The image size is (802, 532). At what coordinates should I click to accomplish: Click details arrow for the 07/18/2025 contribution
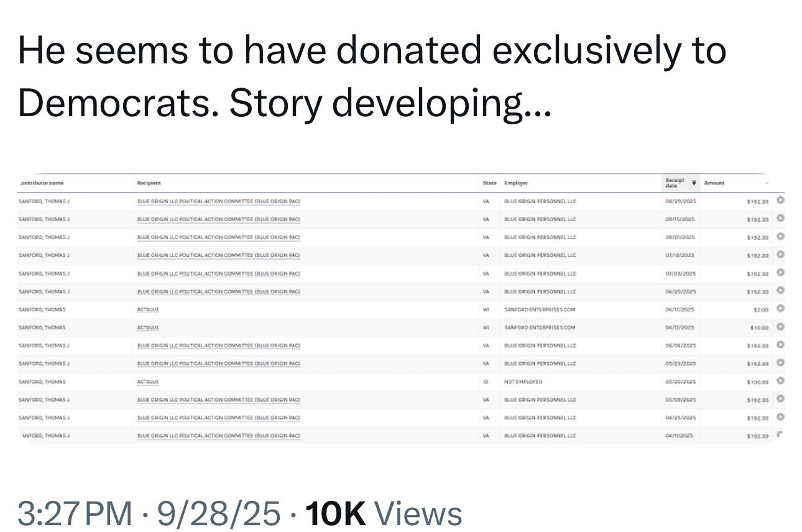click(x=781, y=254)
